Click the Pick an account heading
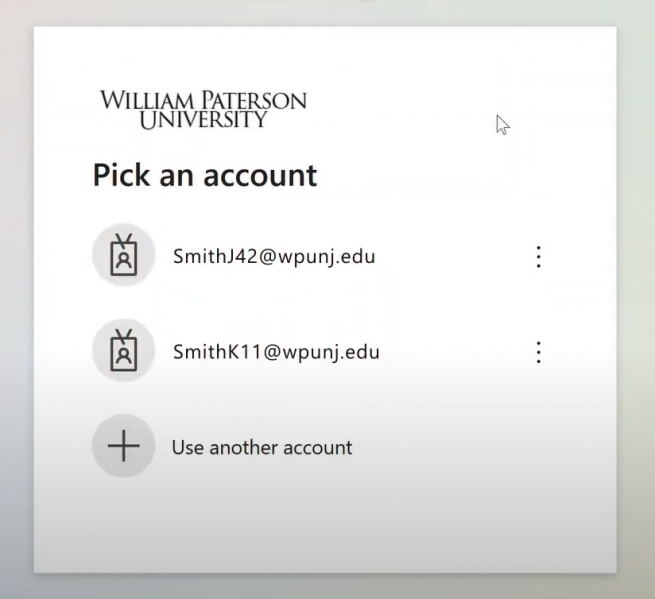This screenshot has height=599, width=655. (205, 176)
